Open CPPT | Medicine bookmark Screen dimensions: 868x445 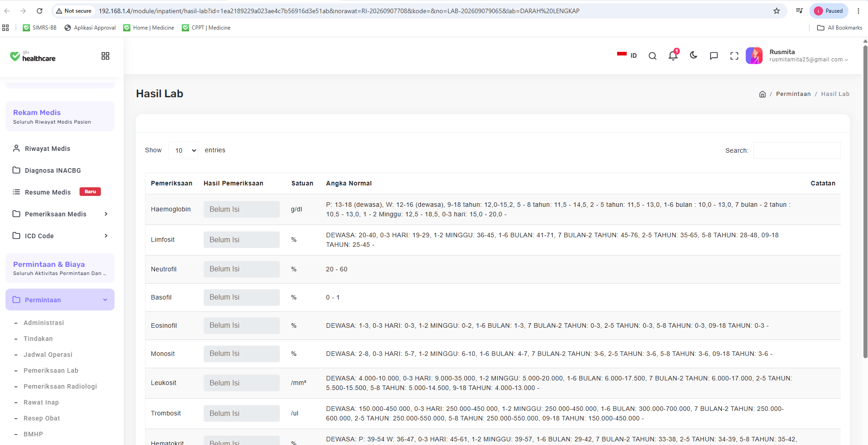(x=206, y=28)
